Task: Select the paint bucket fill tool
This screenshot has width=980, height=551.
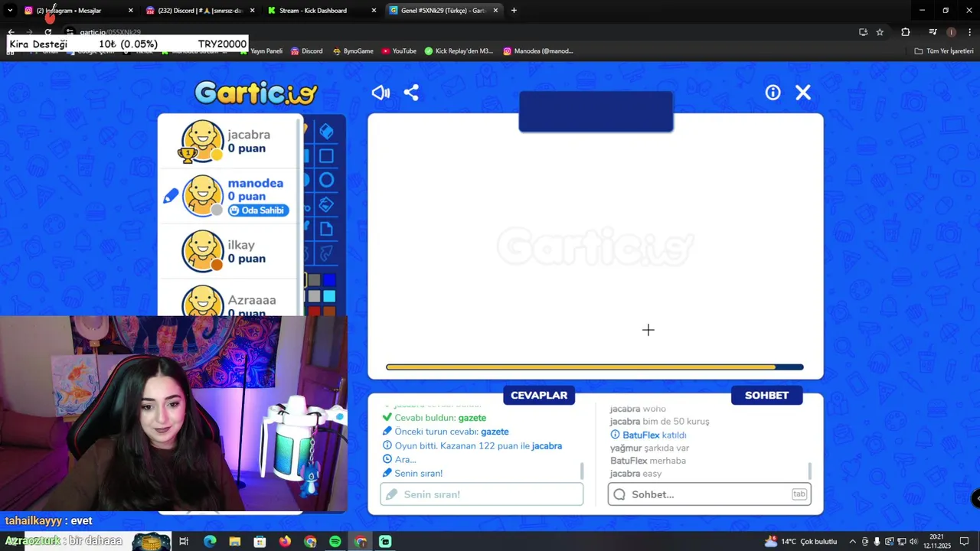Action: click(x=327, y=205)
